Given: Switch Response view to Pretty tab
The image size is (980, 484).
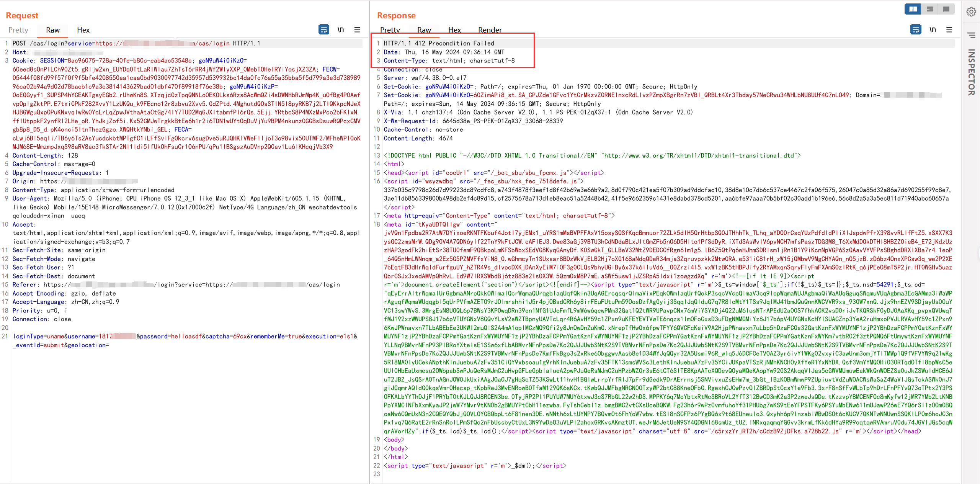Looking at the screenshot, I should [x=390, y=30].
